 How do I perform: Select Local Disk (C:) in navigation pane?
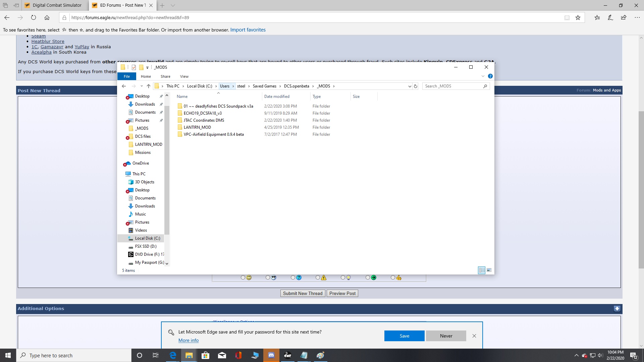click(x=147, y=238)
